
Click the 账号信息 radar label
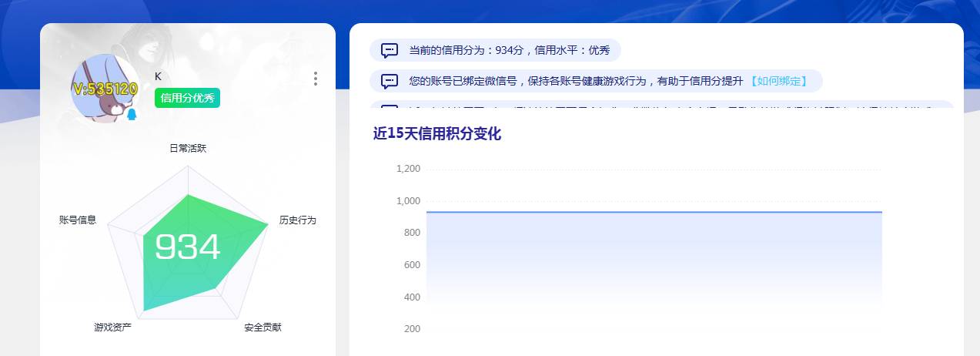(x=78, y=220)
